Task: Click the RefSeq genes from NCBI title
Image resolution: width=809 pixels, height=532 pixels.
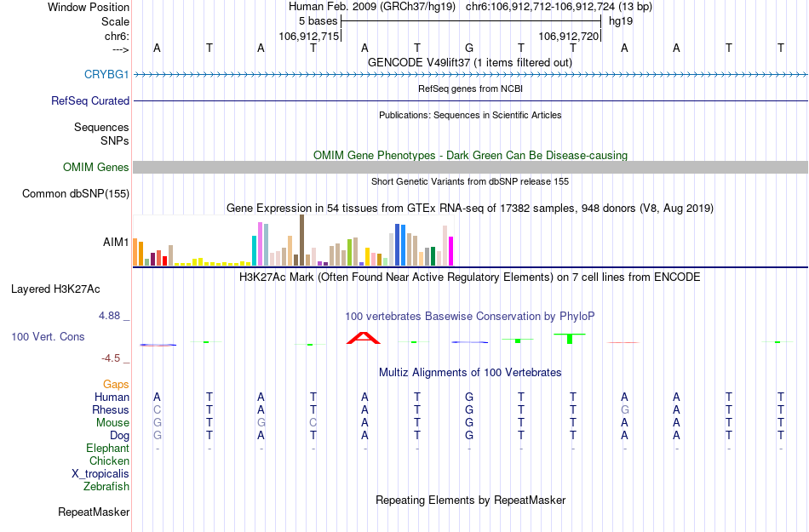Action: [x=470, y=89]
